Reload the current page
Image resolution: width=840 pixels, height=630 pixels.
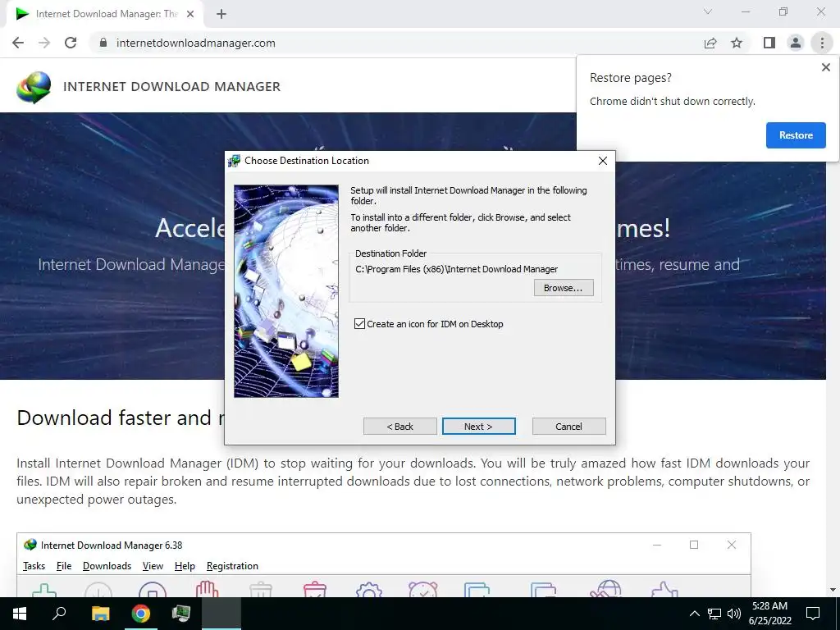(x=71, y=43)
